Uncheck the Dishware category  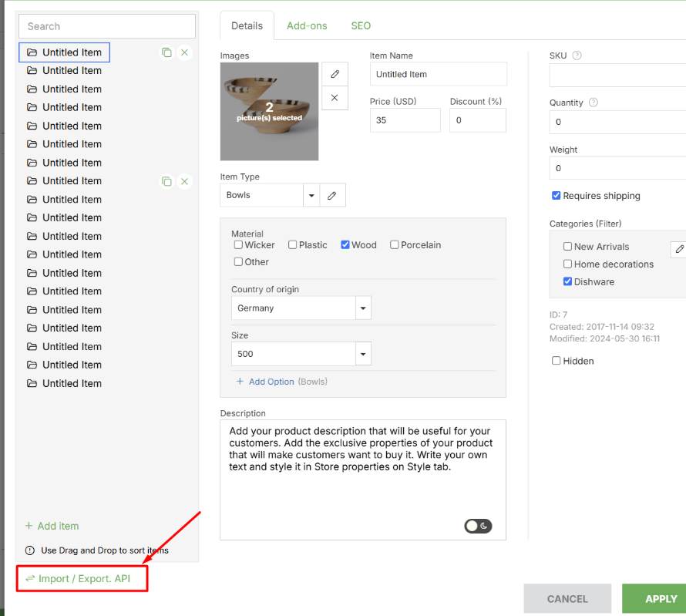pyautogui.click(x=567, y=281)
